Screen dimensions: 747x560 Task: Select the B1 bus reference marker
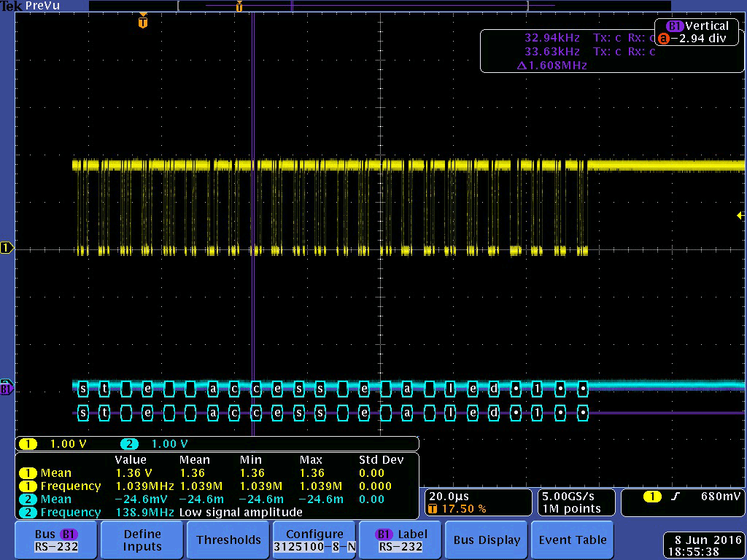pos(6,388)
